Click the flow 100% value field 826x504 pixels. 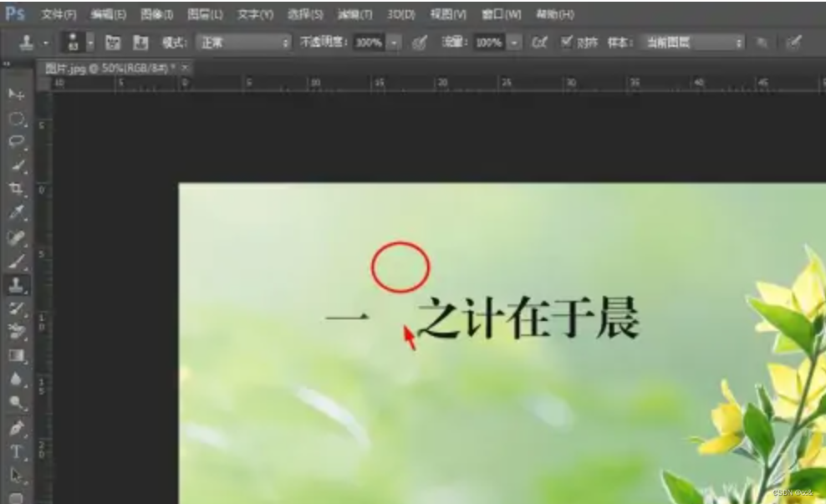pos(488,43)
